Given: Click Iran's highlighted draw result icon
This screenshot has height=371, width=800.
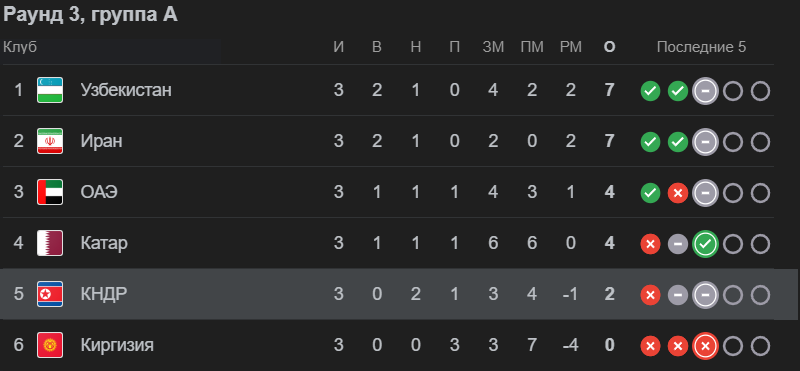Looking at the screenshot, I should click(x=706, y=142).
